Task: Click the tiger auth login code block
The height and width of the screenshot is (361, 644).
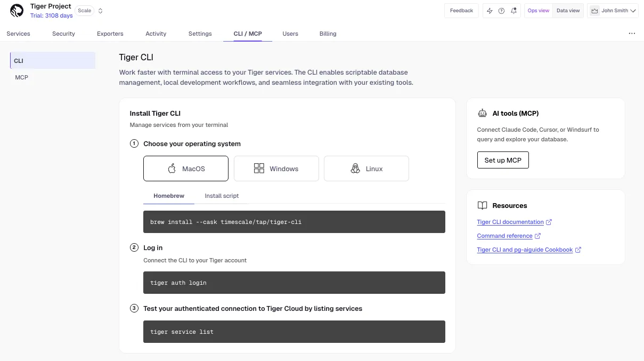Action: point(294,283)
